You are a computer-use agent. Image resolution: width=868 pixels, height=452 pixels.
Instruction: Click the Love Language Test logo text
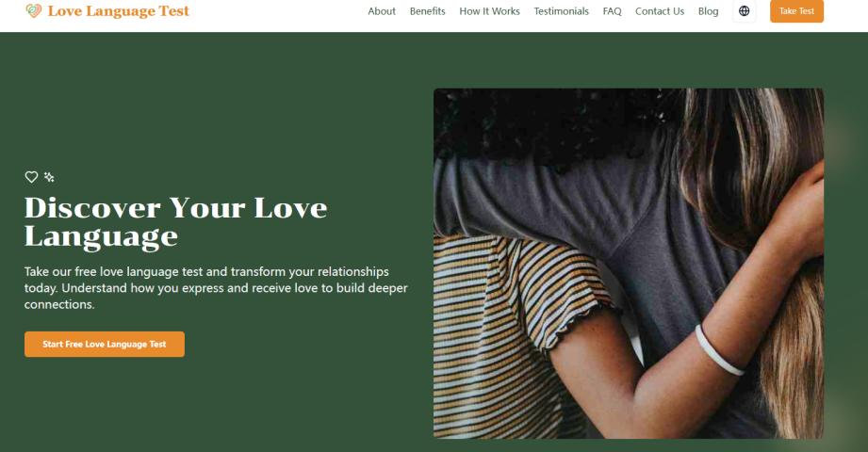119,11
